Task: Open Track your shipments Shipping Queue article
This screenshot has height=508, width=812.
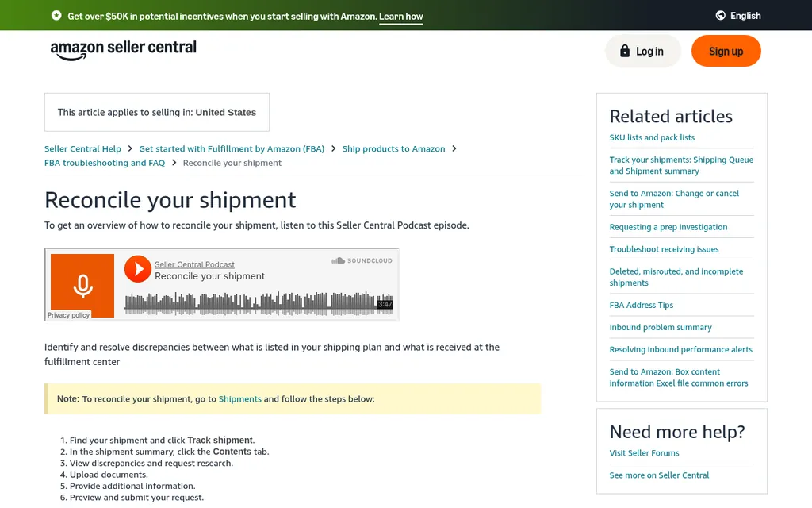Action: 681,165
